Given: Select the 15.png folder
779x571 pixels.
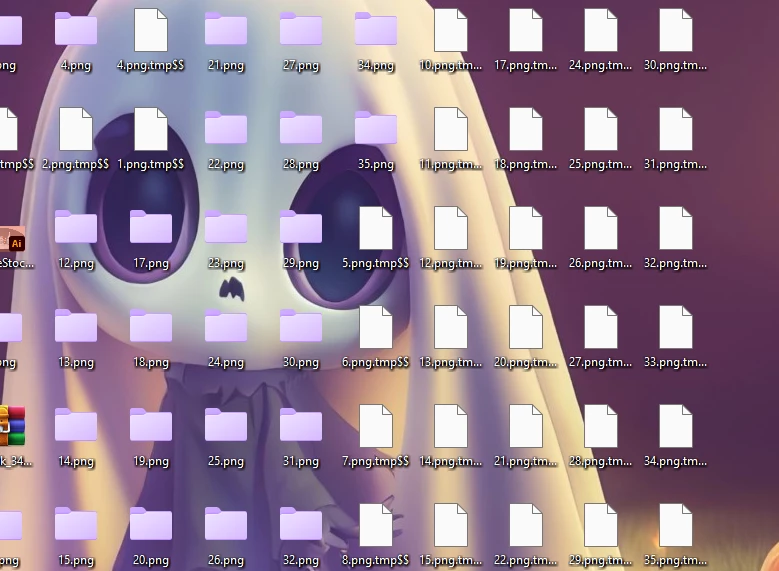Looking at the screenshot, I should (x=76, y=524).
